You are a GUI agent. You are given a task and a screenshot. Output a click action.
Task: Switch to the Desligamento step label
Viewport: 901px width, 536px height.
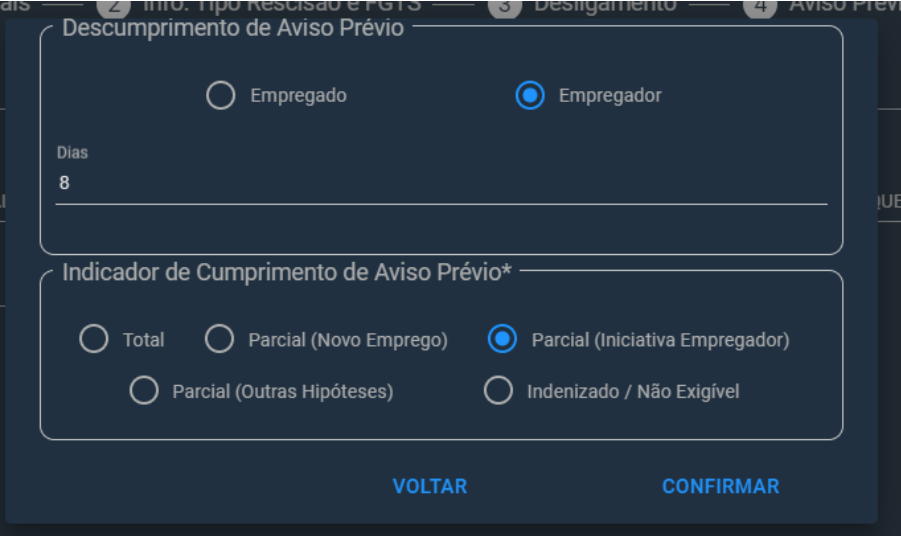(x=605, y=7)
